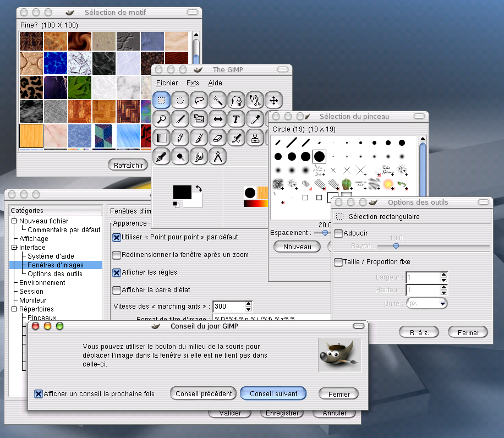Check 'Redimensionner la fenêtre après un zoom'
504x438 pixels.
coord(116,255)
